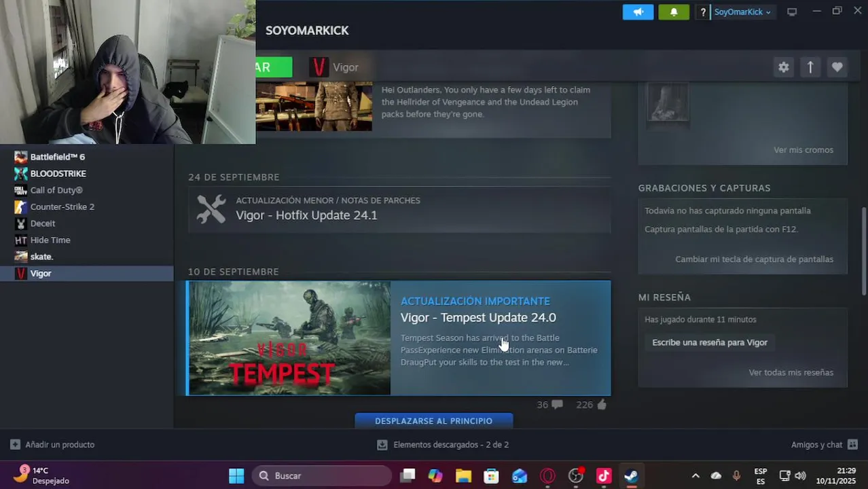
Task: Open Windows Start menu
Action: coord(236,475)
